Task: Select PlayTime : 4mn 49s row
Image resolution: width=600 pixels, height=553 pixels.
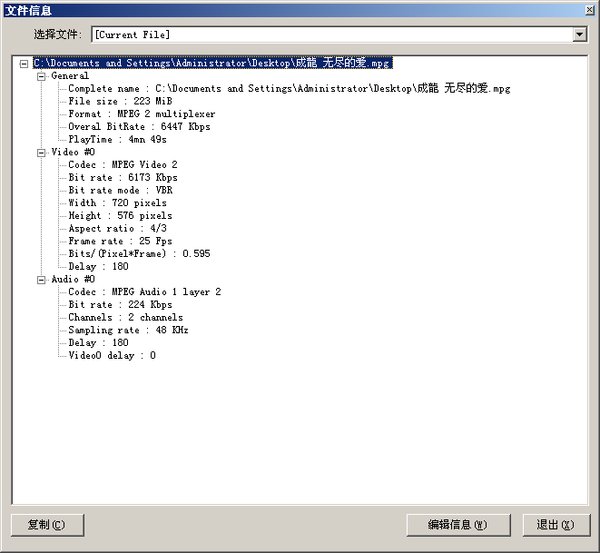Action: (x=117, y=139)
